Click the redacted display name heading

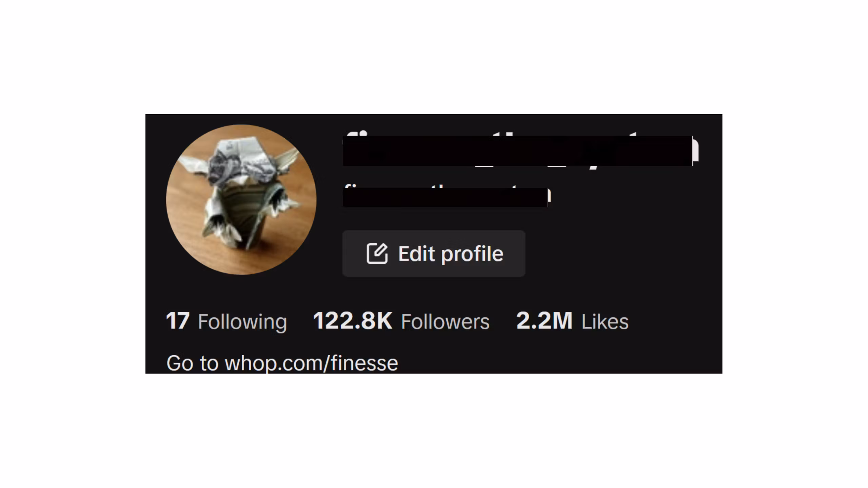click(520, 150)
